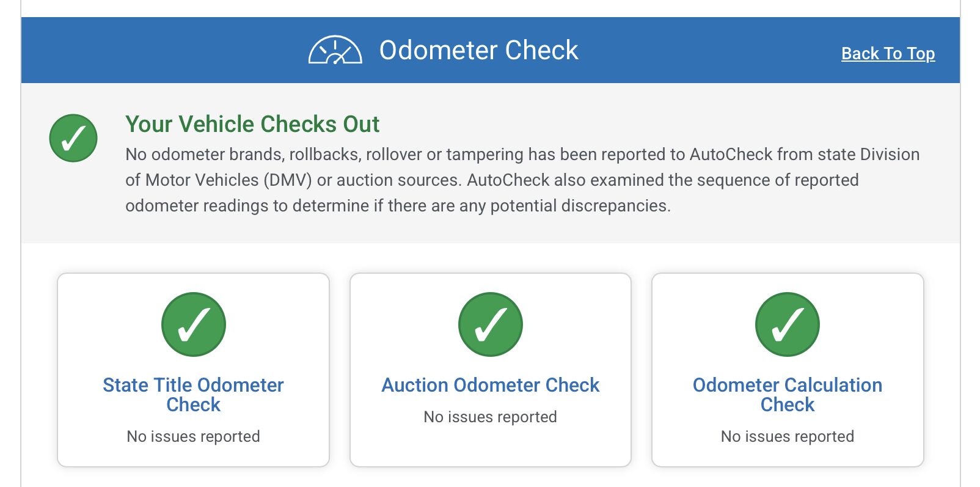This screenshot has height=487, width=980.
Task: Select the Odometer Calculation Check heading
Action: [787, 394]
